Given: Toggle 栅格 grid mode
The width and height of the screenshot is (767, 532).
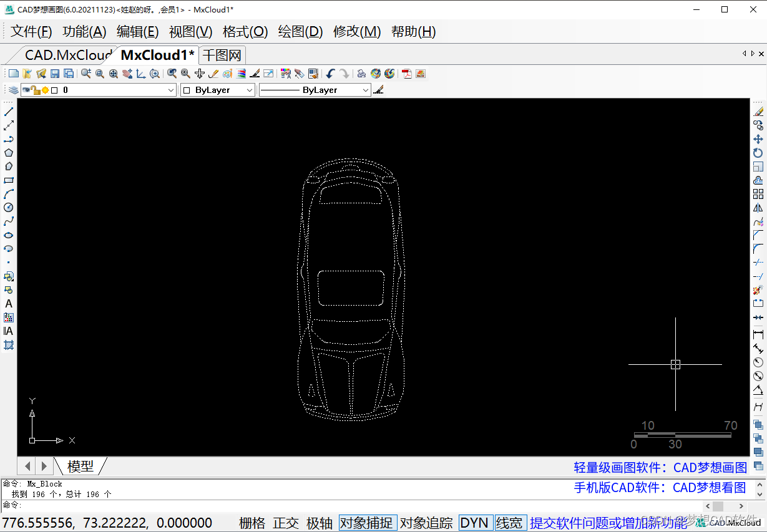Looking at the screenshot, I should [x=252, y=523].
